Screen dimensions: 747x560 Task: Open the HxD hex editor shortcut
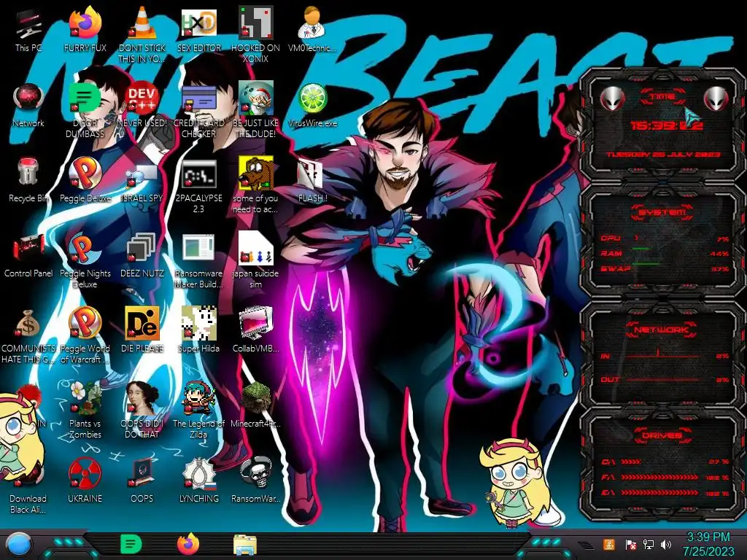[198, 29]
